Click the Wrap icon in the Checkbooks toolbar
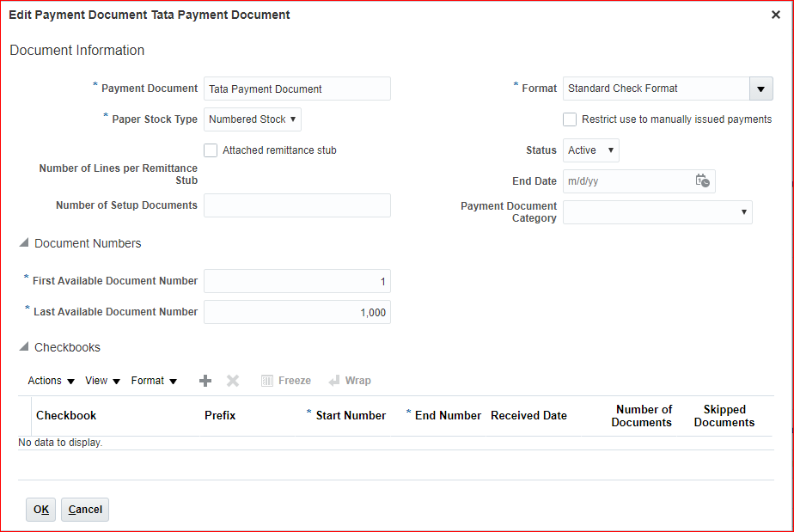 tap(334, 381)
